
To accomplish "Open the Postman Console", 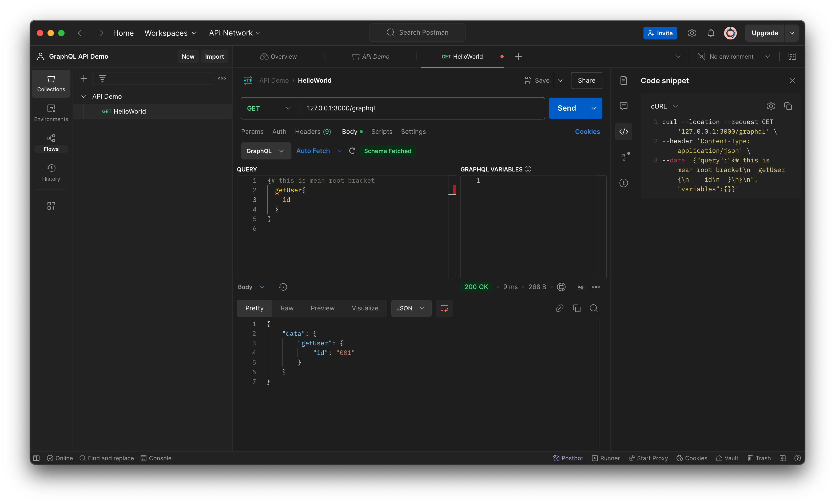I will 156,458.
